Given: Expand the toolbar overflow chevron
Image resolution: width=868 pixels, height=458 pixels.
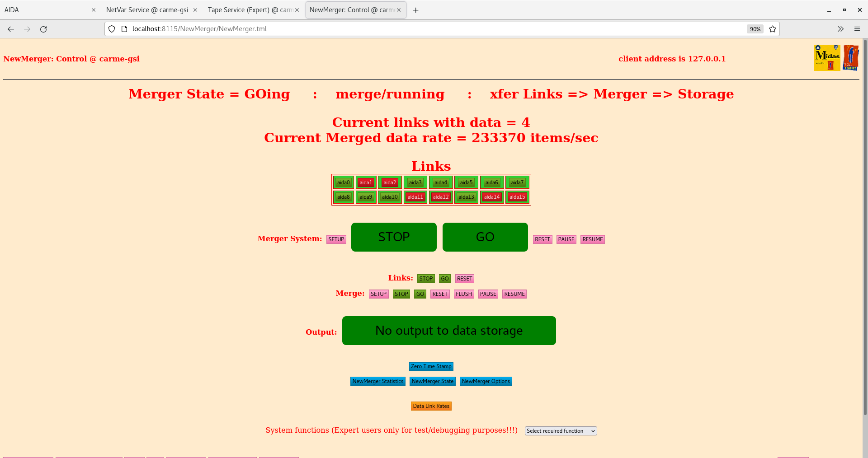Looking at the screenshot, I should point(840,29).
